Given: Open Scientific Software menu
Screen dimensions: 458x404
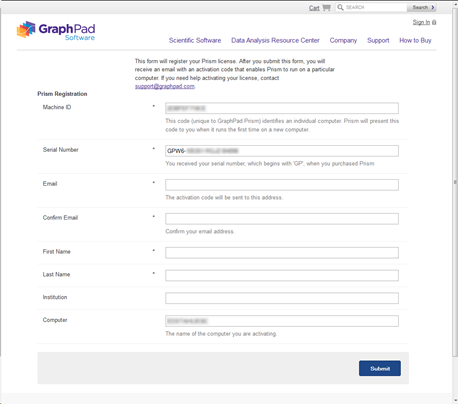Looking at the screenshot, I should [195, 40].
